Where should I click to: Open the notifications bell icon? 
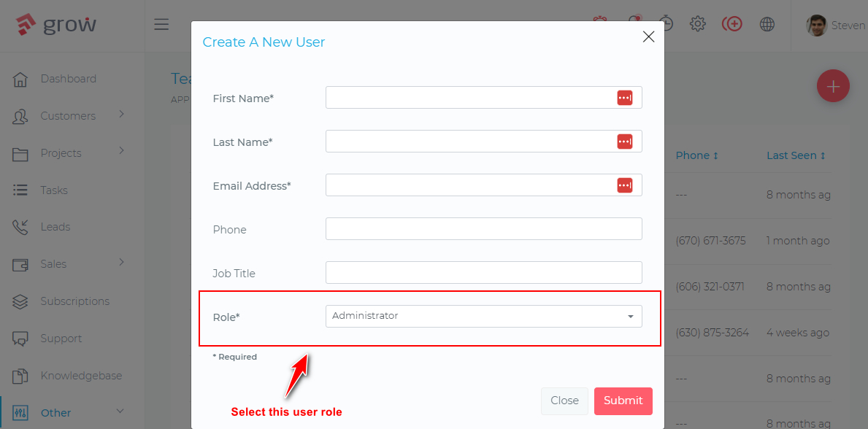634,23
